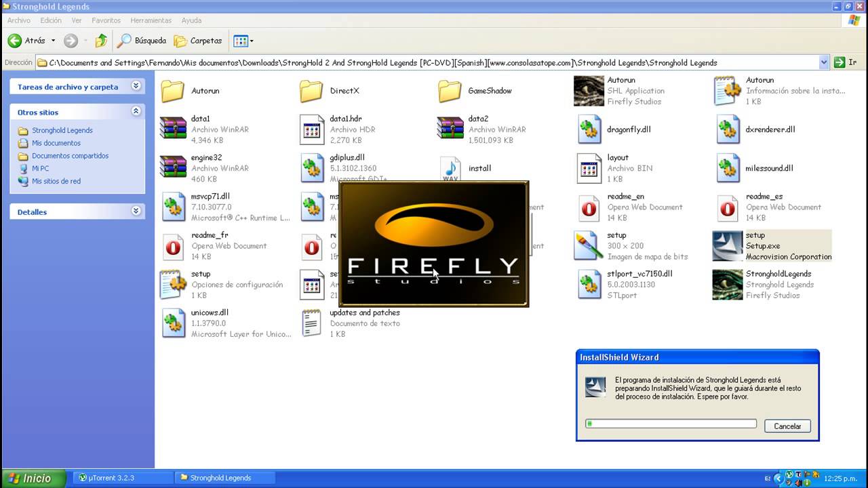Open the Autorun folder icon
This screenshot has width=868, height=488.
click(x=173, y=91)
